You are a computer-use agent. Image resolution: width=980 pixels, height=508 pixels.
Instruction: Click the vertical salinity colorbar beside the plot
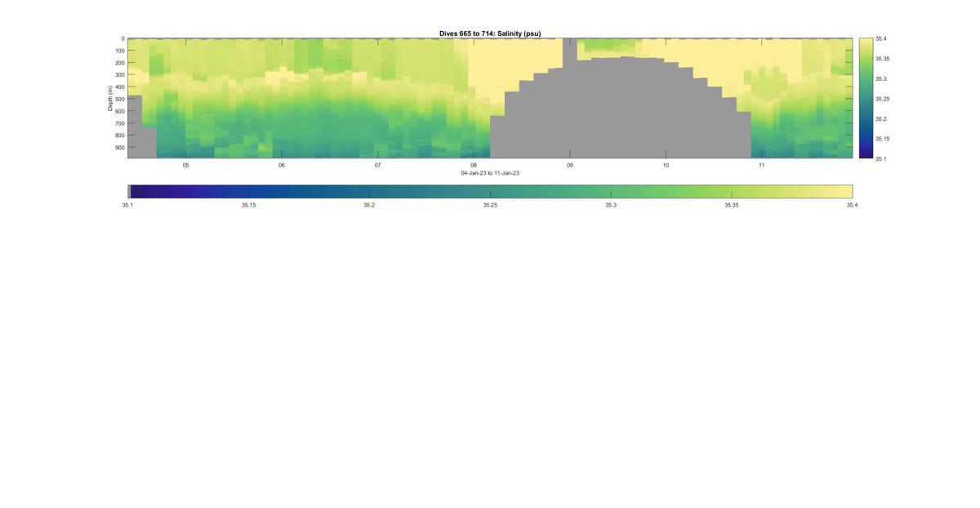[865, 98]
